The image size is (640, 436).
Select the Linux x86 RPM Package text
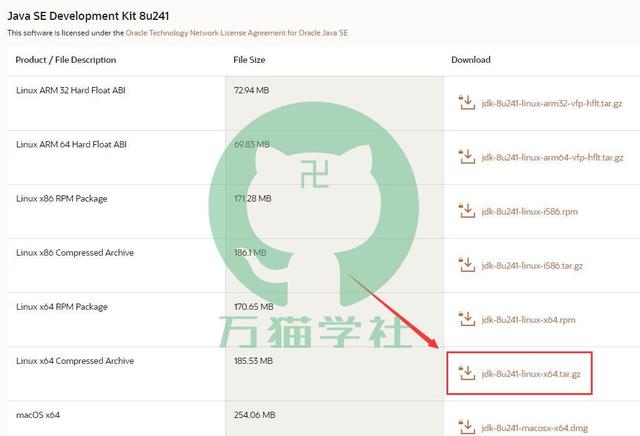pyautogui.click(x=62, y=199)
